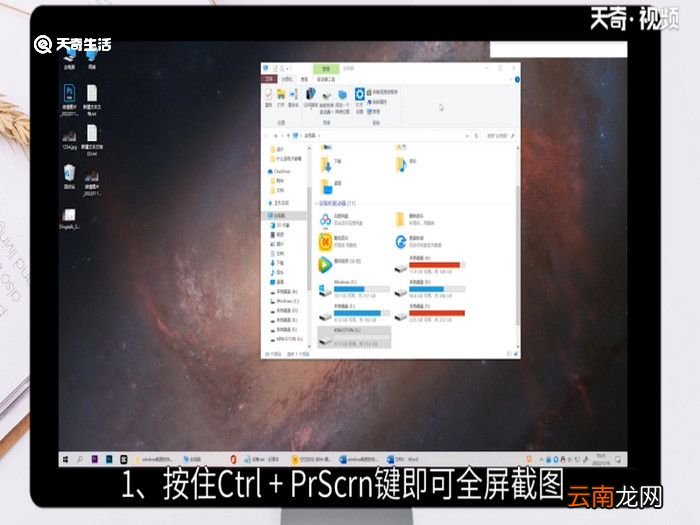700x525 pixels.
Task: Click the Open button in ribbon
Action: point(281,98)
